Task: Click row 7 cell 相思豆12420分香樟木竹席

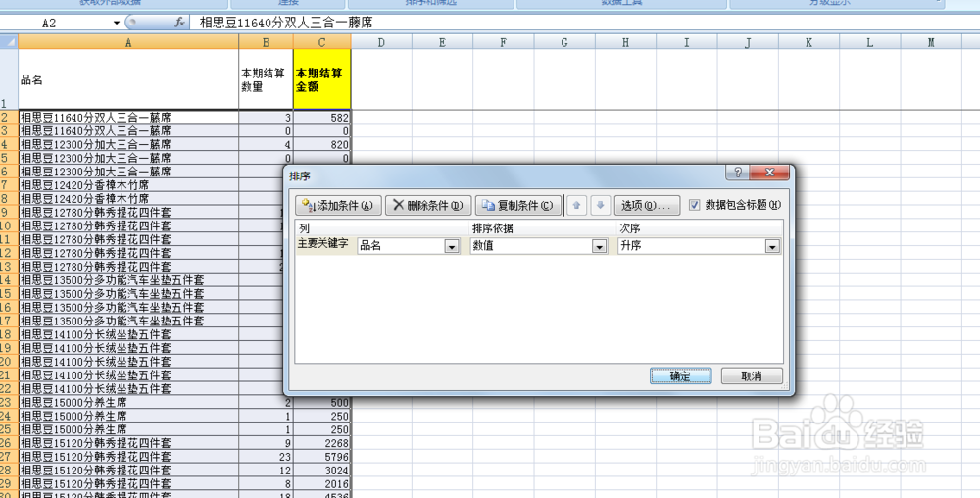Action: click(128, 185)
